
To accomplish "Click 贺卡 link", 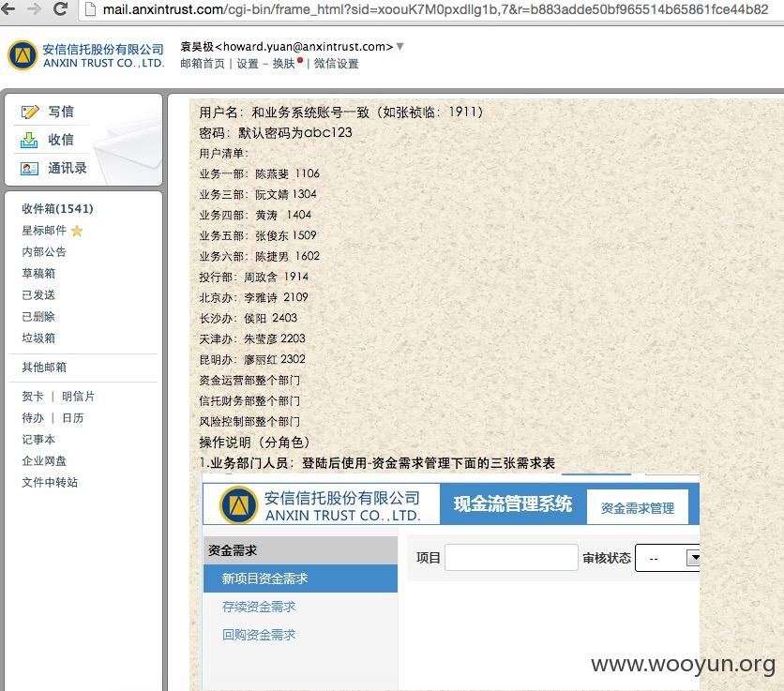I will tap(33, 397).
